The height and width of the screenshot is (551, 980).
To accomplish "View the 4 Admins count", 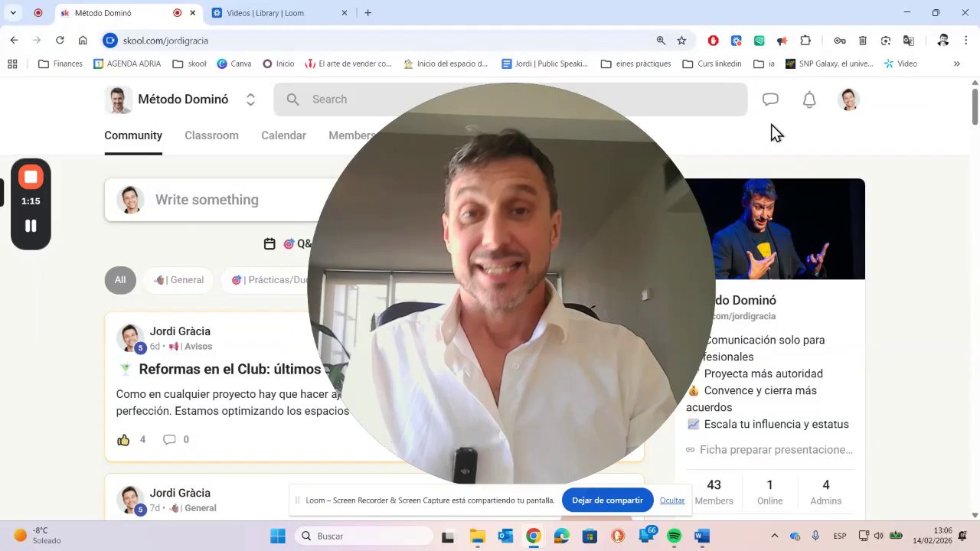I will point(826,491).
